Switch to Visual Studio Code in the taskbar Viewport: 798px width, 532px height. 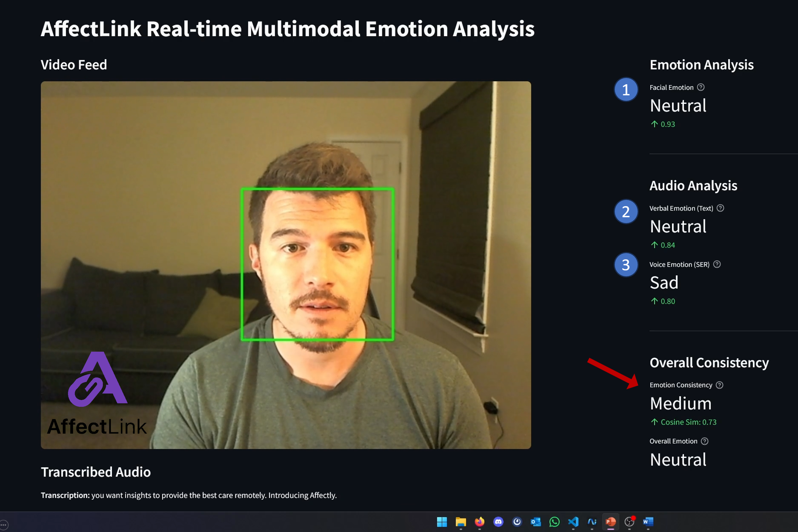(x=573, y=522)
